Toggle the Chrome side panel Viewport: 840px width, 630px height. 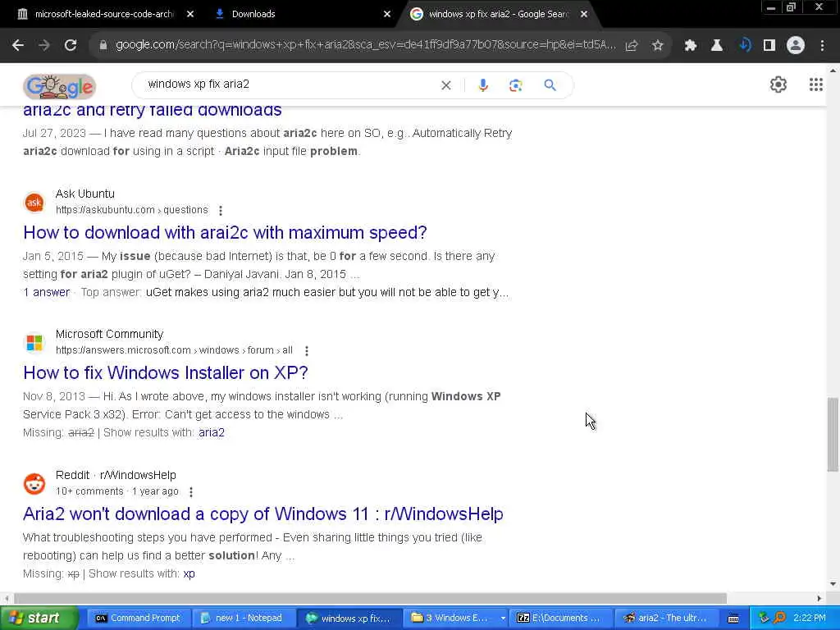[769, 46]
